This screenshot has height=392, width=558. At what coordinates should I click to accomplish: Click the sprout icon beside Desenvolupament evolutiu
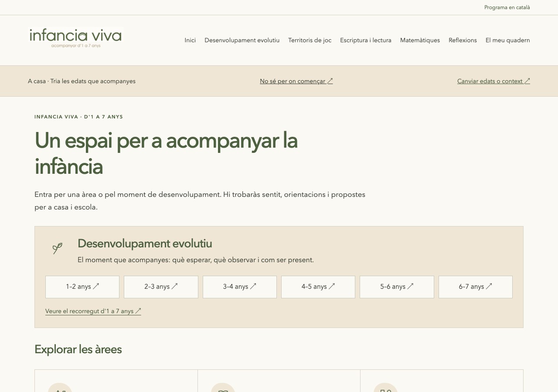point(58,248)
